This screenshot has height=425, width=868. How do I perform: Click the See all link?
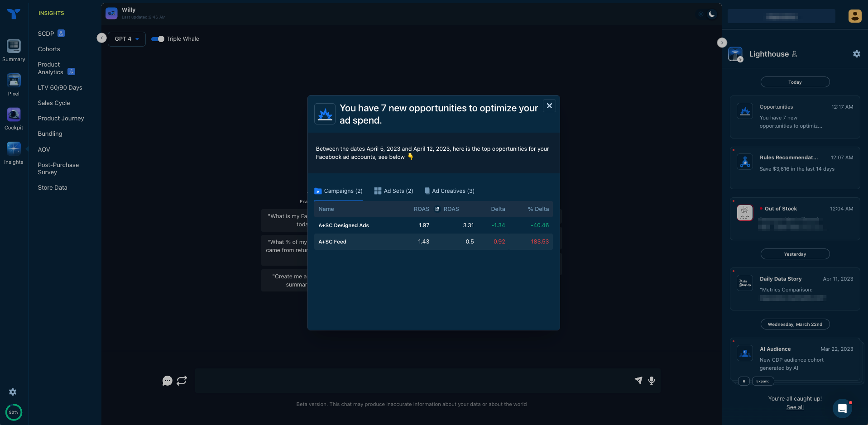coord(795,407)
